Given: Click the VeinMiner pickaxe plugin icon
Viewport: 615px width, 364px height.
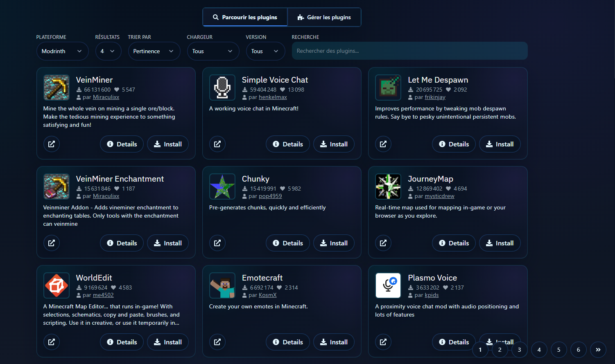Looking at the screenshot, I should 57,88.
